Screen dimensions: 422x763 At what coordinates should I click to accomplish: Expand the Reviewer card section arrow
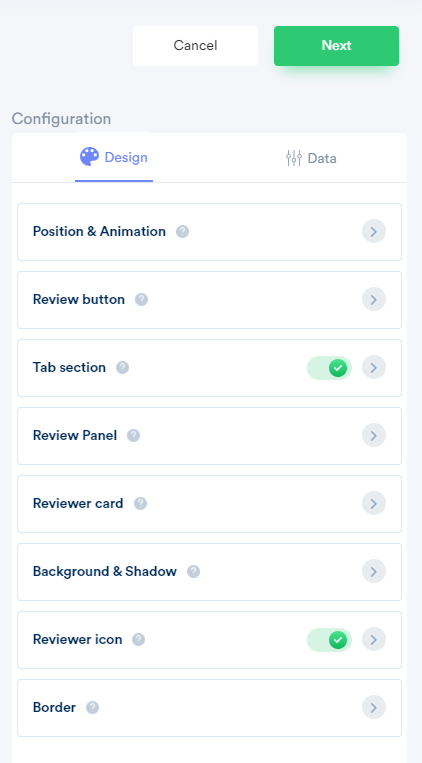pos(374,504)
